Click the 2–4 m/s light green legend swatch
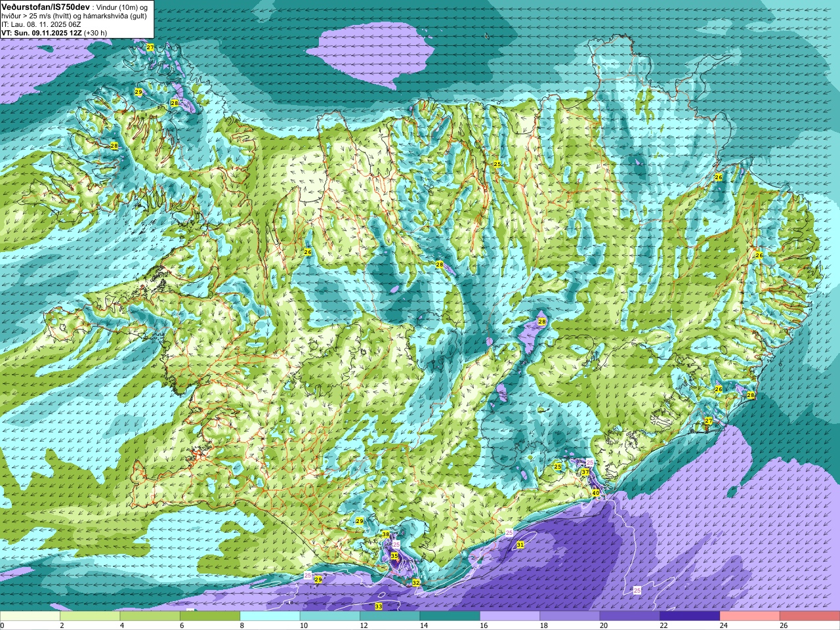The height and width of the screenshot is (630, 840). (x=90, y=616)
